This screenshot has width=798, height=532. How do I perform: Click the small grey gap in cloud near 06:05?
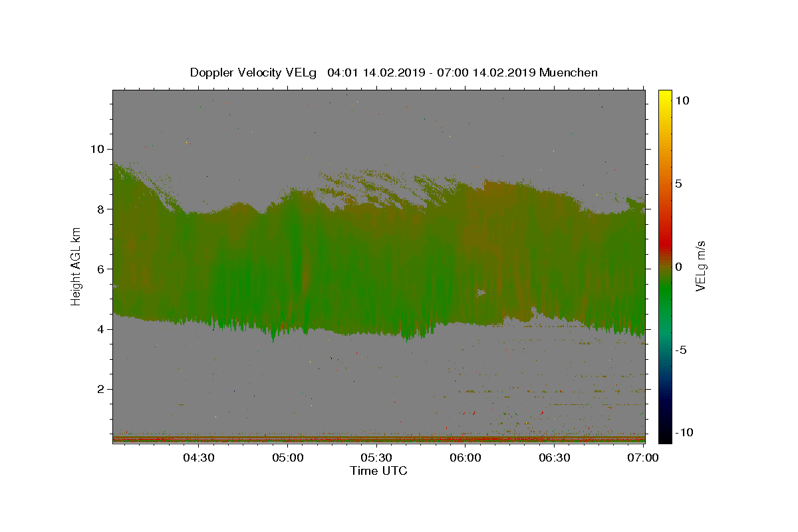(480, 292)
